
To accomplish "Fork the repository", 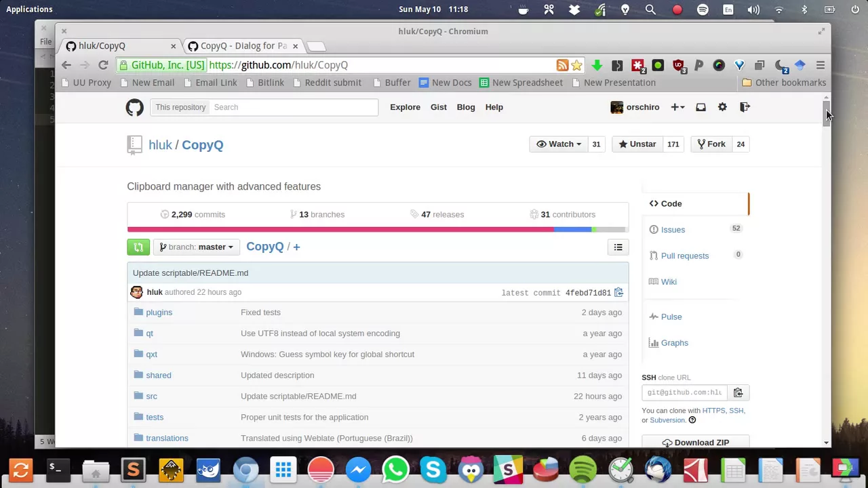I will point(711,144).
